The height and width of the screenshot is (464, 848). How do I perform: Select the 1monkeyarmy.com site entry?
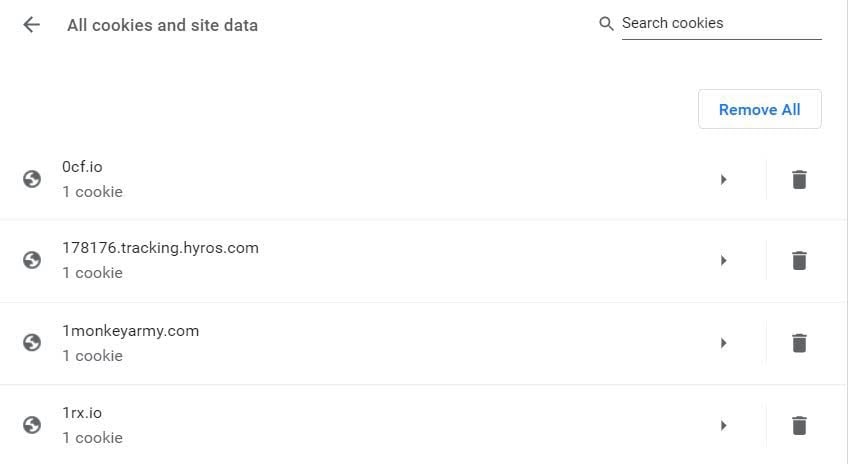pos(300,342)
